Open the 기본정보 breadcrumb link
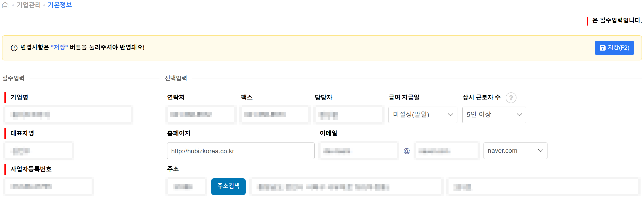This screenshot has width=644, height=197. tap(60, 5)
